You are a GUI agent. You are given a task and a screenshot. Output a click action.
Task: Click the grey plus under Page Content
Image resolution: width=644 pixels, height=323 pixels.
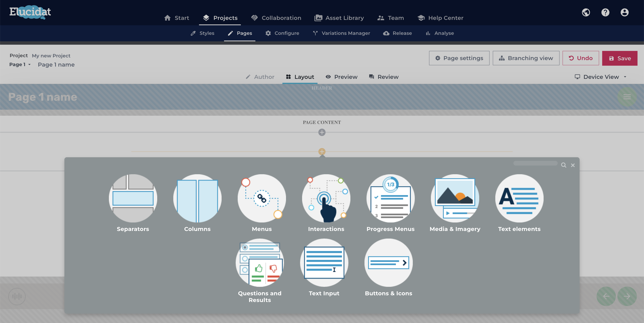(x=322, y=132)
